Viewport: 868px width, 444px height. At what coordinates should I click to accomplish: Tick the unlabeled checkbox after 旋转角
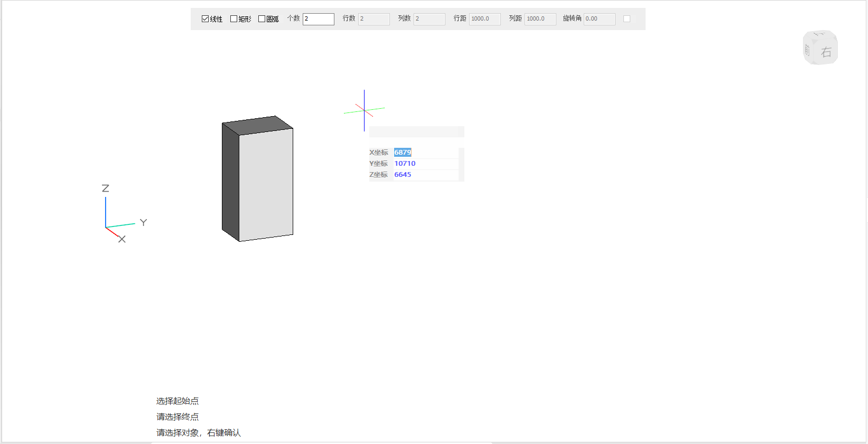click(627, 19)
